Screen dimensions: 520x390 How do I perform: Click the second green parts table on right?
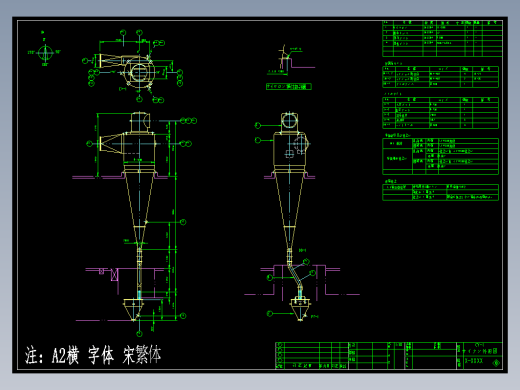coord(440,77)
